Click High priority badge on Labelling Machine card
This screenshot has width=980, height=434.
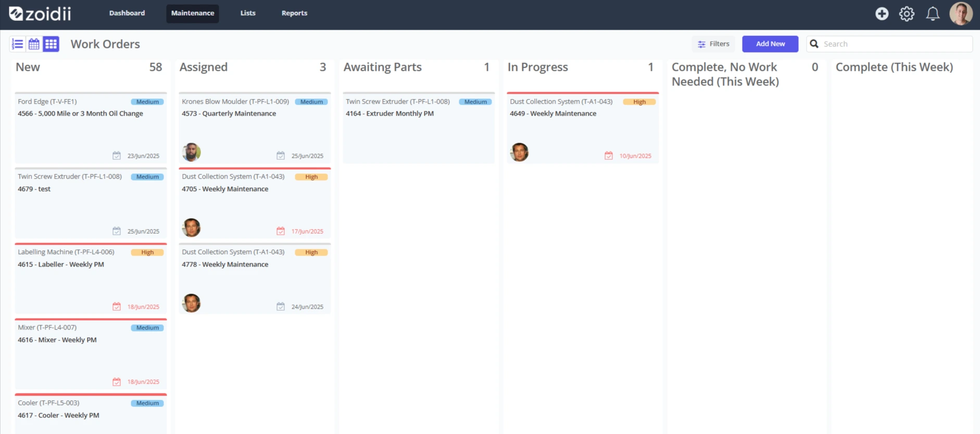[x=147, y=252]
